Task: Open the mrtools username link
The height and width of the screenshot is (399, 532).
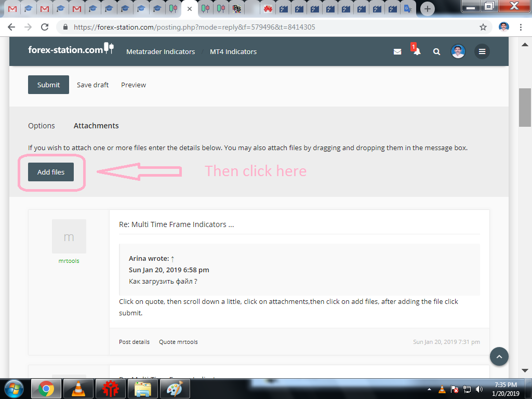Action: 69,261
